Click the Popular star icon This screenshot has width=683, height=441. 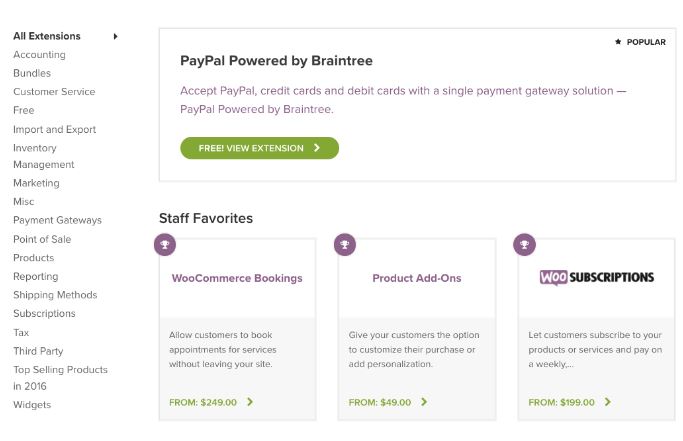tap(618, 42)
